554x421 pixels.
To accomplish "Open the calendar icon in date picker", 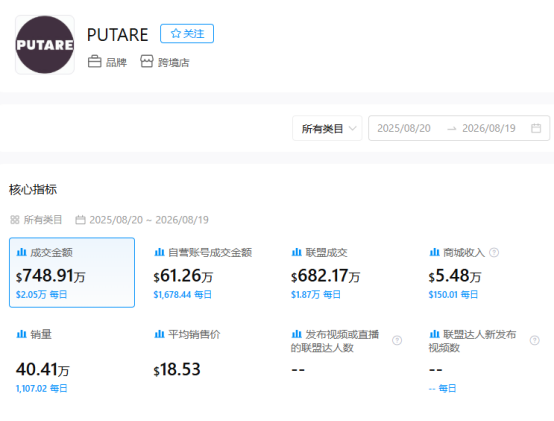I will 536,128.
